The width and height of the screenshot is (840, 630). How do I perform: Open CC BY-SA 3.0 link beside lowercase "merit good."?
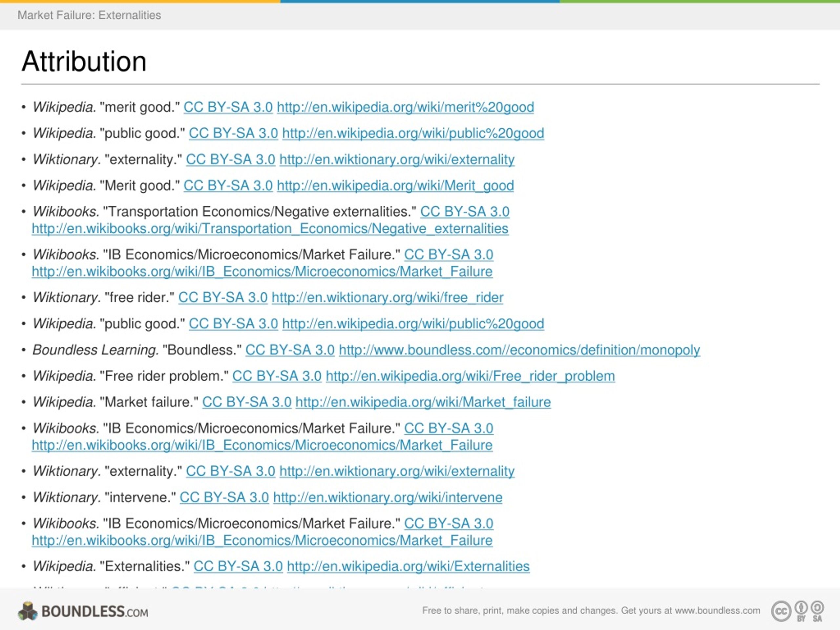pos(228,107)
